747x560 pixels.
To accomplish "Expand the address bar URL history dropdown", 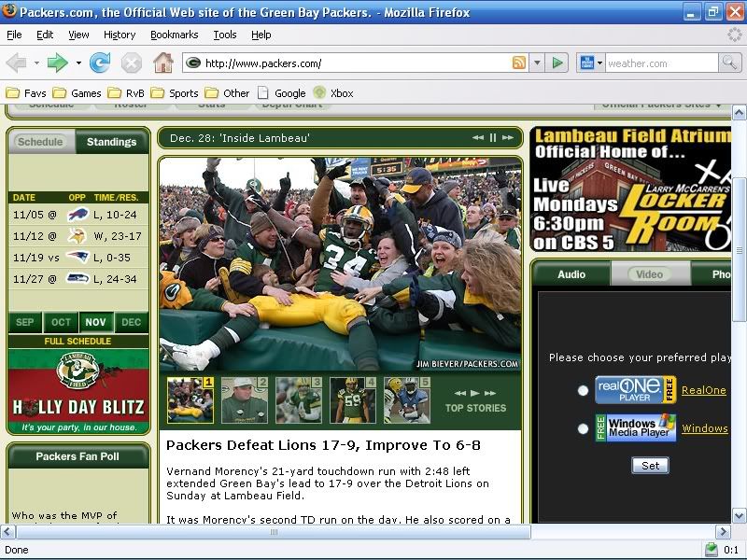I will coord(537,63).
